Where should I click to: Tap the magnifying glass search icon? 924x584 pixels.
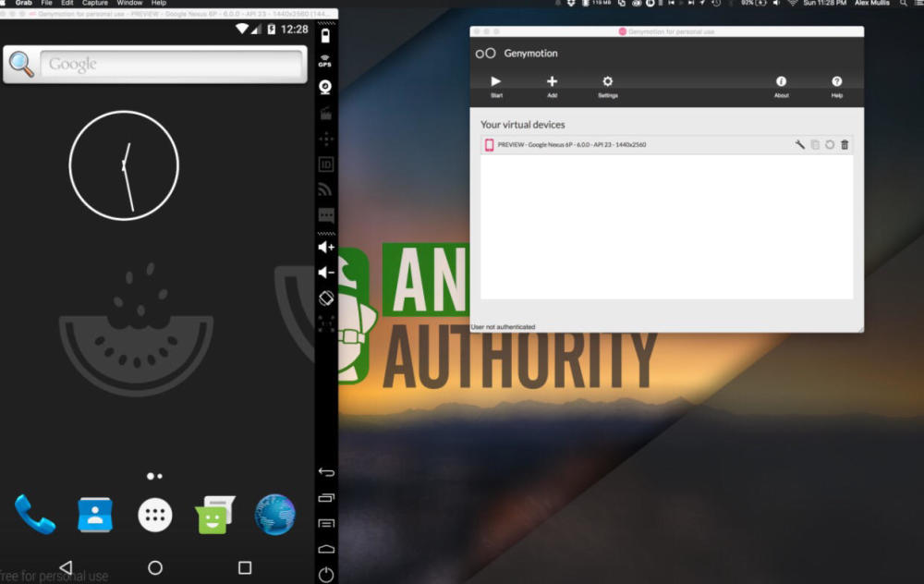21,64
